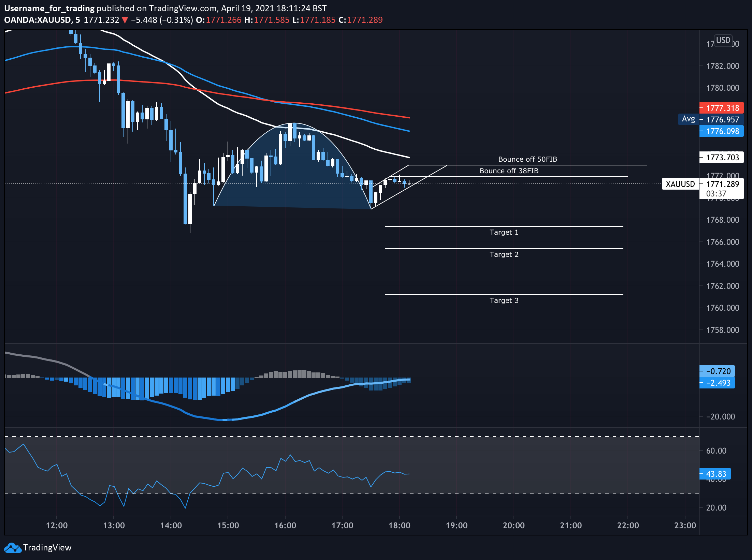Select the Bounce off 38FIB annotation
This screenshot has width=752, height=560.
coord(509,171)
